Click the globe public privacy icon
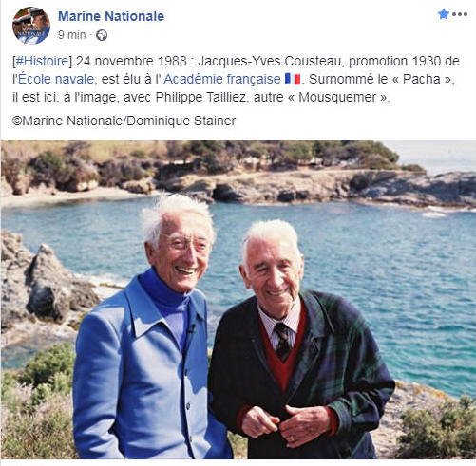The width and height of the screenshot is (476, 466). pos(102,35)
